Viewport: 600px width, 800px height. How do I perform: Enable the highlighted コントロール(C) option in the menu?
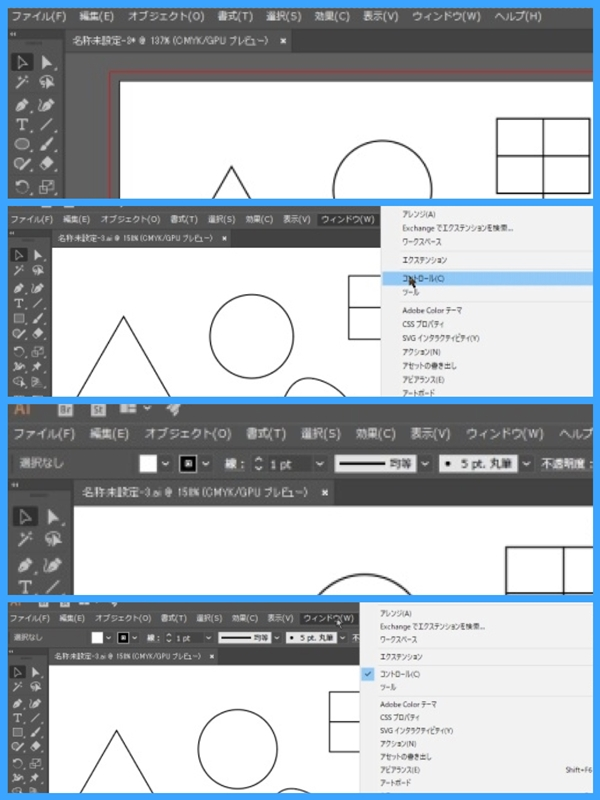coord(424,278)
